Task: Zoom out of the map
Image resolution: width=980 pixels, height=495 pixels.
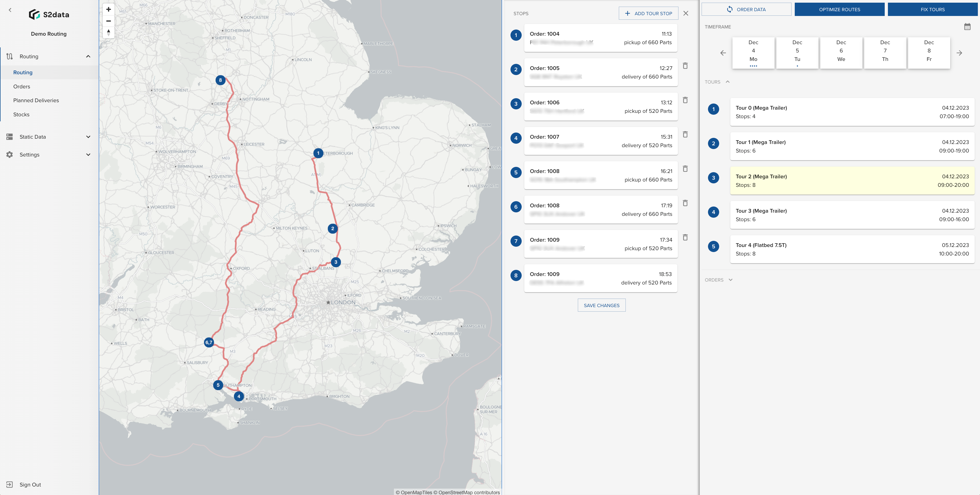Action: click(x=108, y=21)
